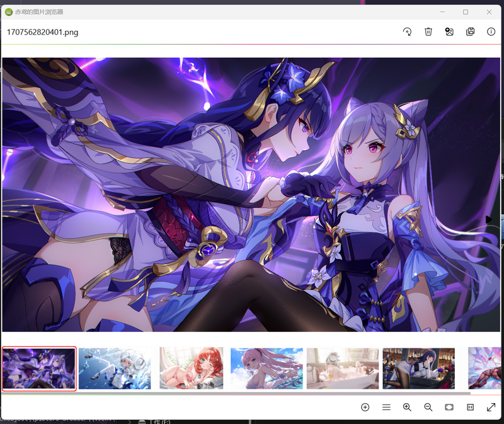Save a copy using the floppy-disk icon
Viewport: 504px width, 424px height.
pyautogui.click(x=470, y=32)
